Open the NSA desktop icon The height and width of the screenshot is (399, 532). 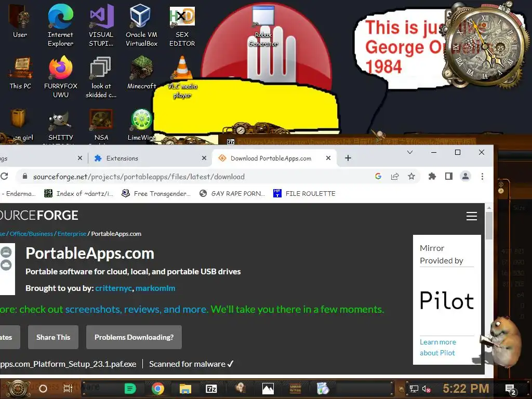[101, 125]
